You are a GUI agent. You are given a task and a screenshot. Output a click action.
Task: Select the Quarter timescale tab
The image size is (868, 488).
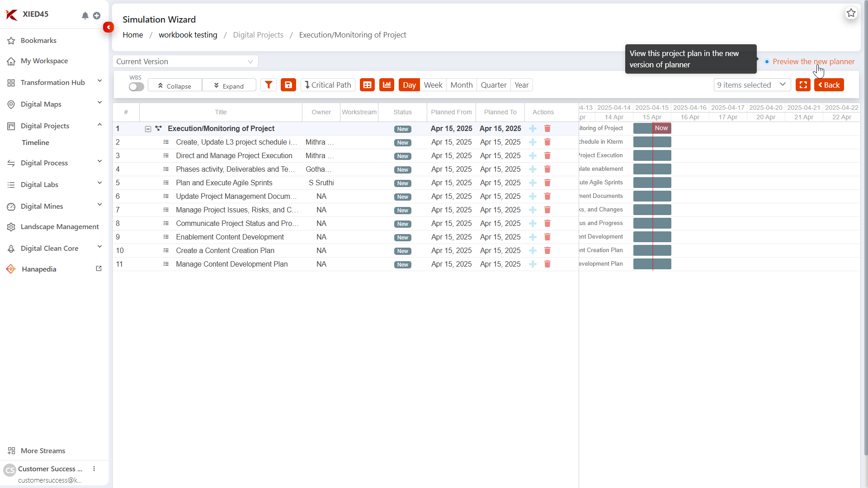pos(493,85)
